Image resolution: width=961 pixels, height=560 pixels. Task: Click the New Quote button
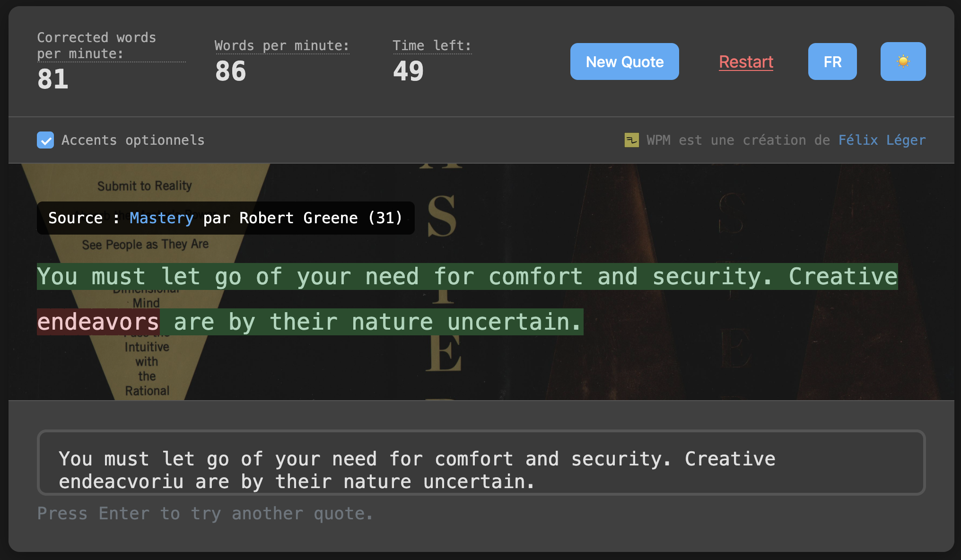[x=624, y=61]
